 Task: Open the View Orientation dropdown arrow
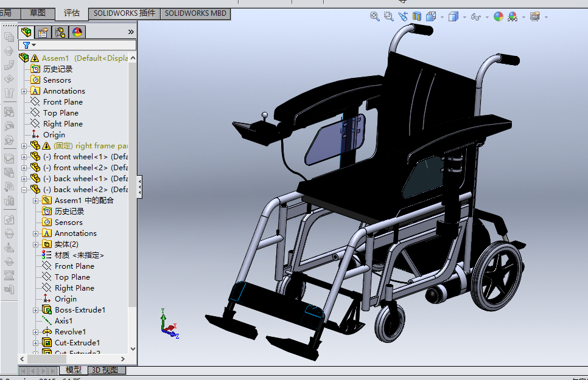tap(442, 18)
